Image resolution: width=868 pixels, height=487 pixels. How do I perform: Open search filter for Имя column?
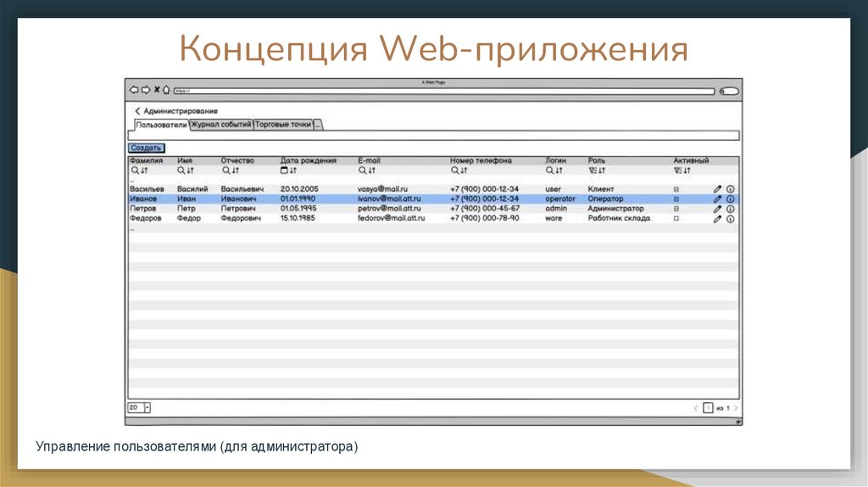pos(181,171)
